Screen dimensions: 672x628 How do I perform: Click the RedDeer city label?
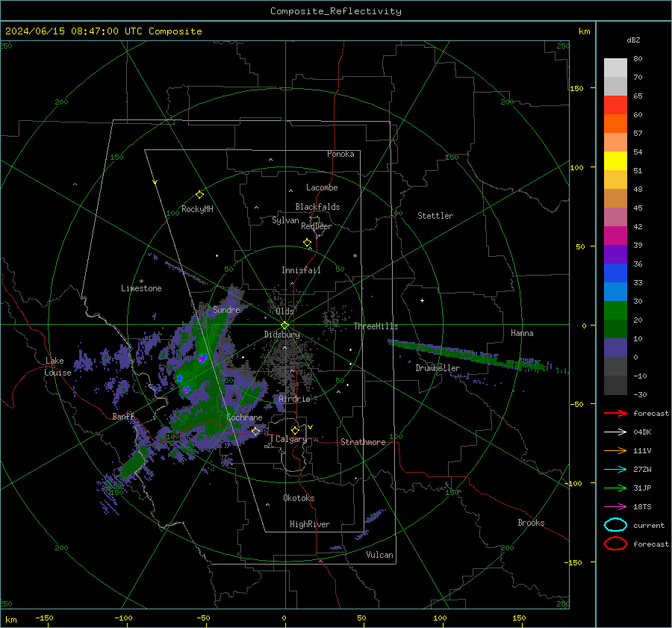(317, 226)
